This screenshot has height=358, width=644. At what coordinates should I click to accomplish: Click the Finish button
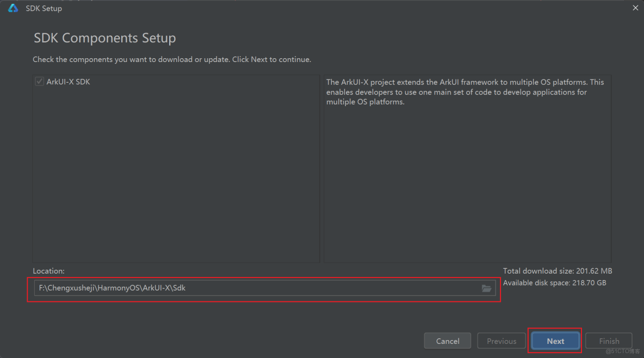click(x=609, y=341)
